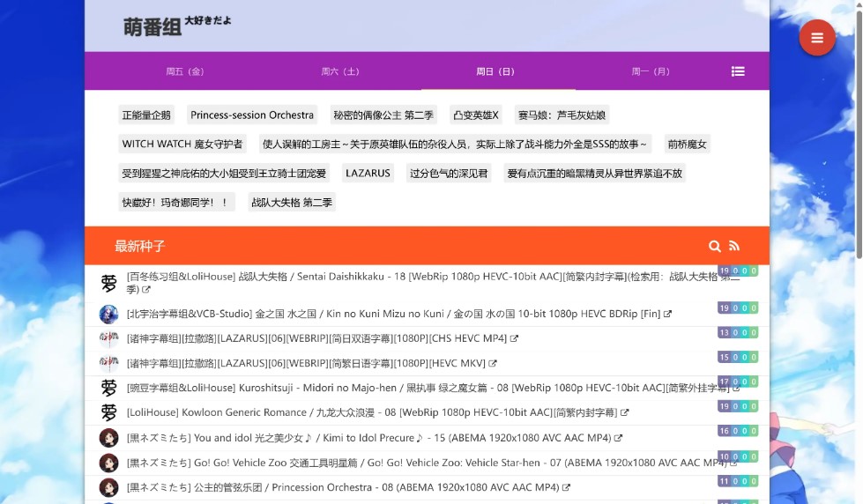Click the stats badge on the Princession Orchestra row

pos(738,481)
